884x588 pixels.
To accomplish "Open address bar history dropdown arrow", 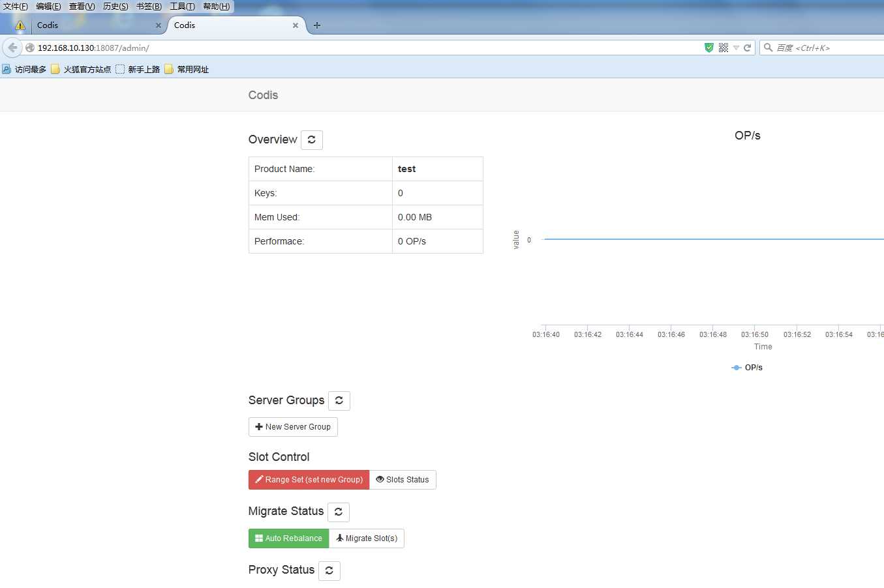I will [736, 48].
